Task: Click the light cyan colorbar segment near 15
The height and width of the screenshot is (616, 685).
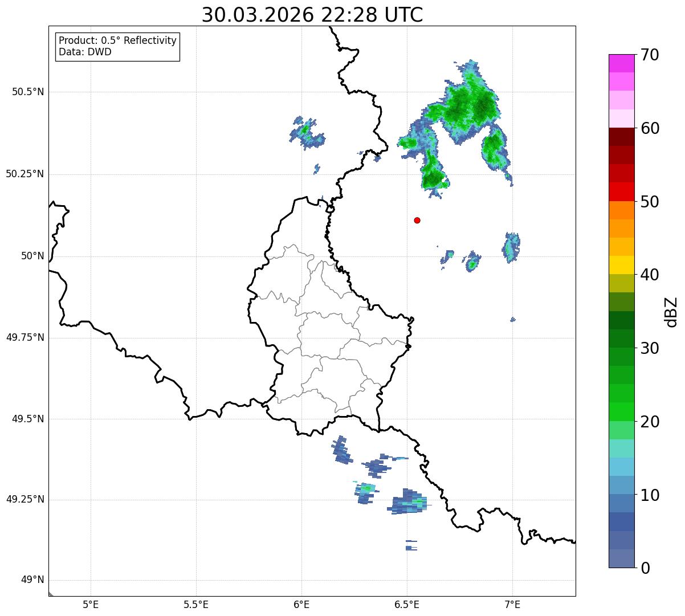Action: (x=622, y=448)
